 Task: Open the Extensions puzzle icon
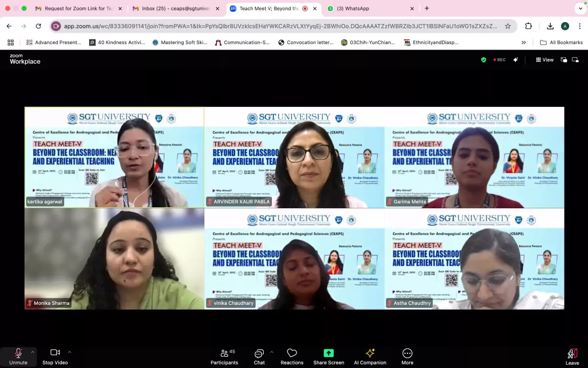[x=528, y=26]
